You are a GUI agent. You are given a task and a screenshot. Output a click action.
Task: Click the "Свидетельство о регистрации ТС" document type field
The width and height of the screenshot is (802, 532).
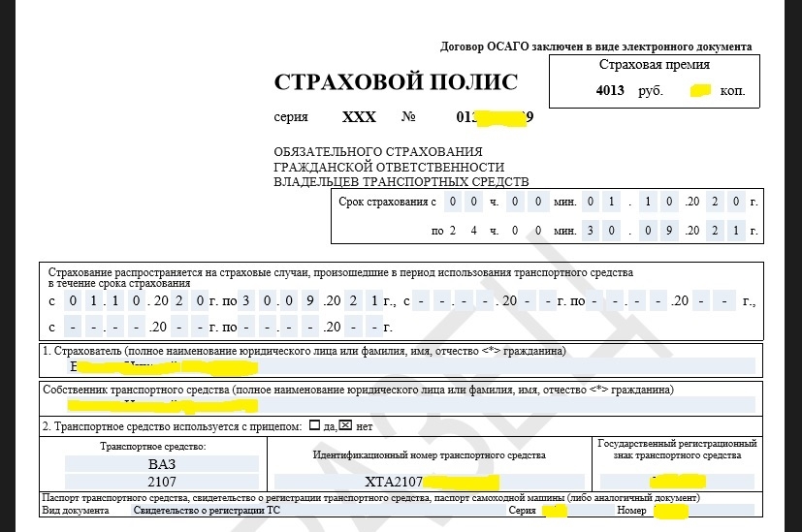(x=318, y=510)
